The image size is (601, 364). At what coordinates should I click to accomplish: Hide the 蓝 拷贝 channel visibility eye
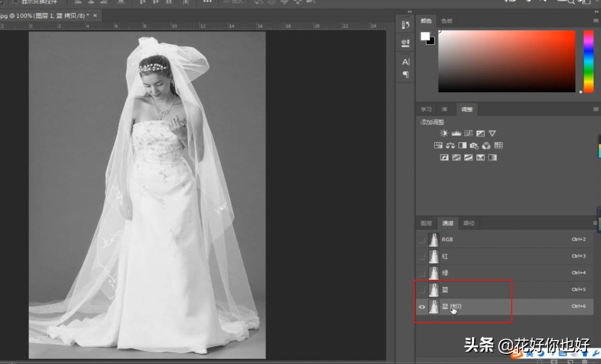422,307
